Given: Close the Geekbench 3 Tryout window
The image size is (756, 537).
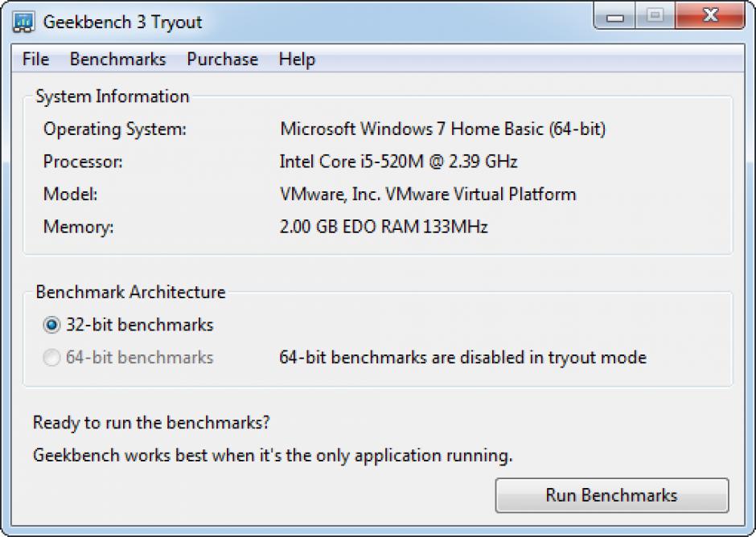Looking at the screenshot, I should tap(710, 16).
